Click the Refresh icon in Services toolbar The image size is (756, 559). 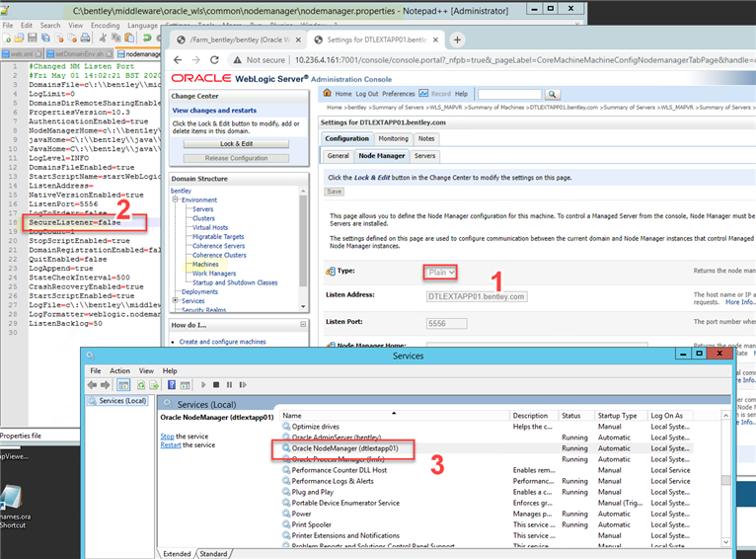point(141,385)
